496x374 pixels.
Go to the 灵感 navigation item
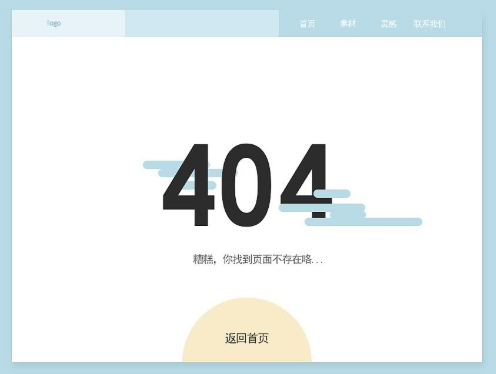[x=389, y=24]
